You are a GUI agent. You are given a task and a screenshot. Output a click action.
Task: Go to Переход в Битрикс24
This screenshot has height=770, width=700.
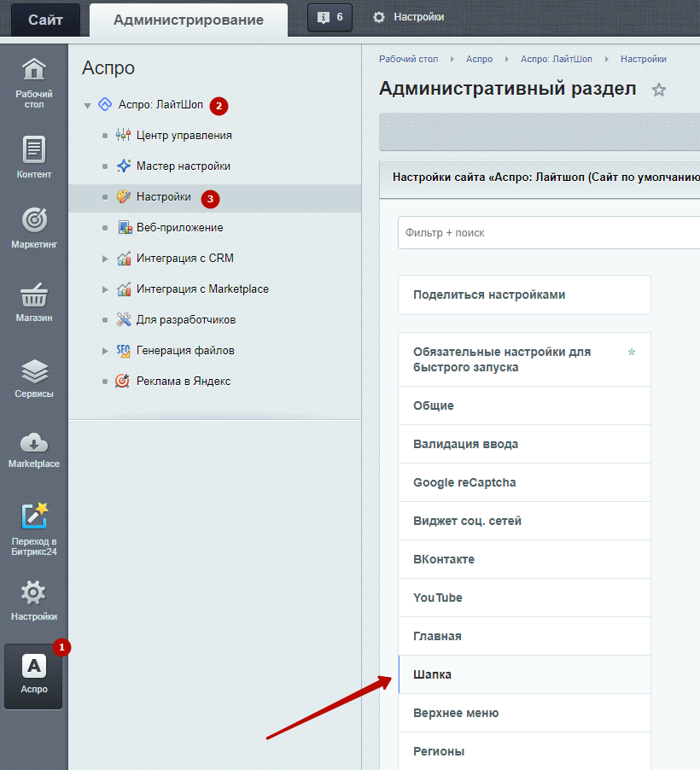coord(34,528)
